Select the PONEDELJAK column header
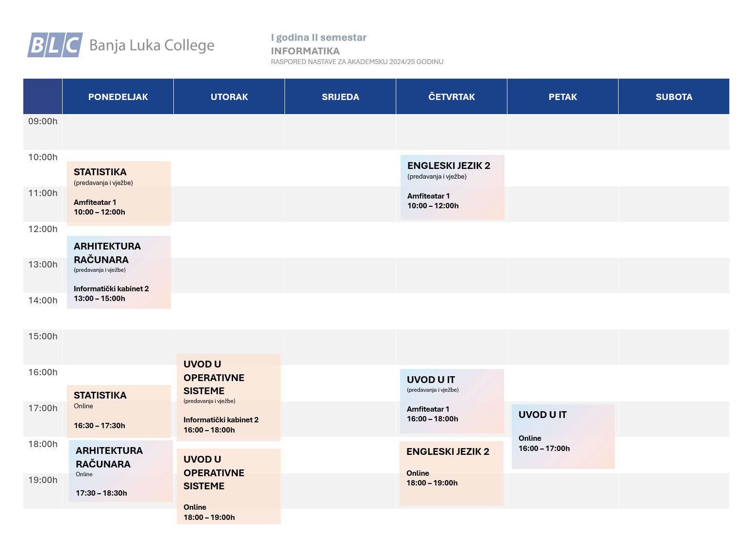The height and width of the screenshot is (534, 756). (x=118, y=97)
